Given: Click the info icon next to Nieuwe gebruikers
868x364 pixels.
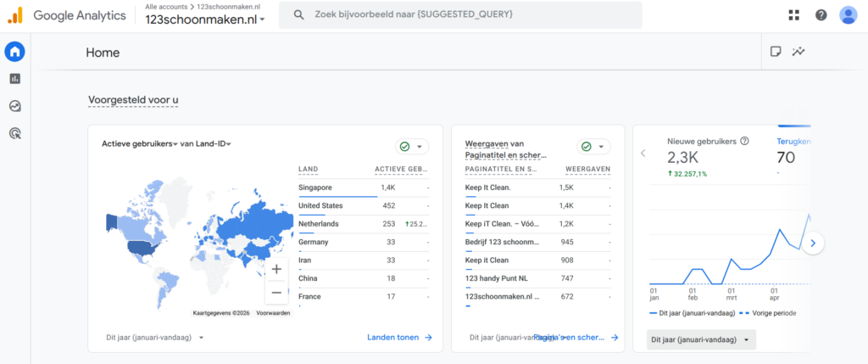Looking at the screenshot, I should point(744,141).
